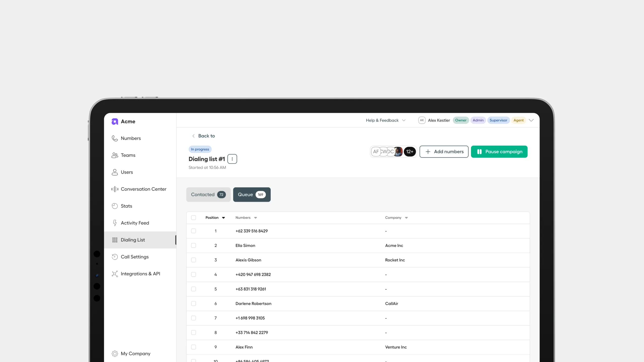Click the Dialing list #1 title
Image resolution: width=644 pixels, height=362 pixels.
[x=207, y=159]
